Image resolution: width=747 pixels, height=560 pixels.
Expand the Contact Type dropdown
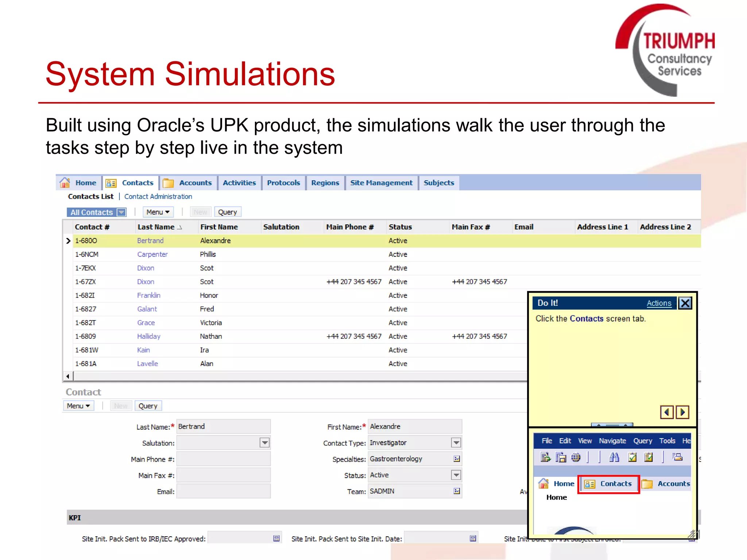(456, 443)
